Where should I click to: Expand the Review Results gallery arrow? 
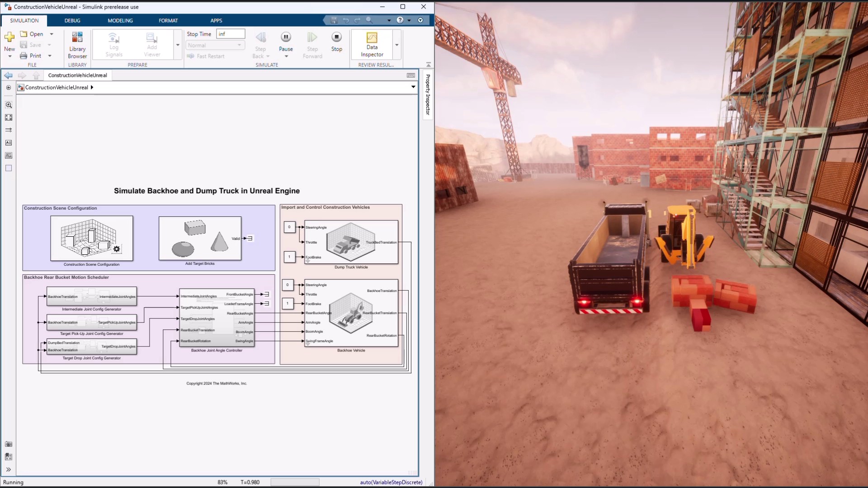tap(397, 45)
